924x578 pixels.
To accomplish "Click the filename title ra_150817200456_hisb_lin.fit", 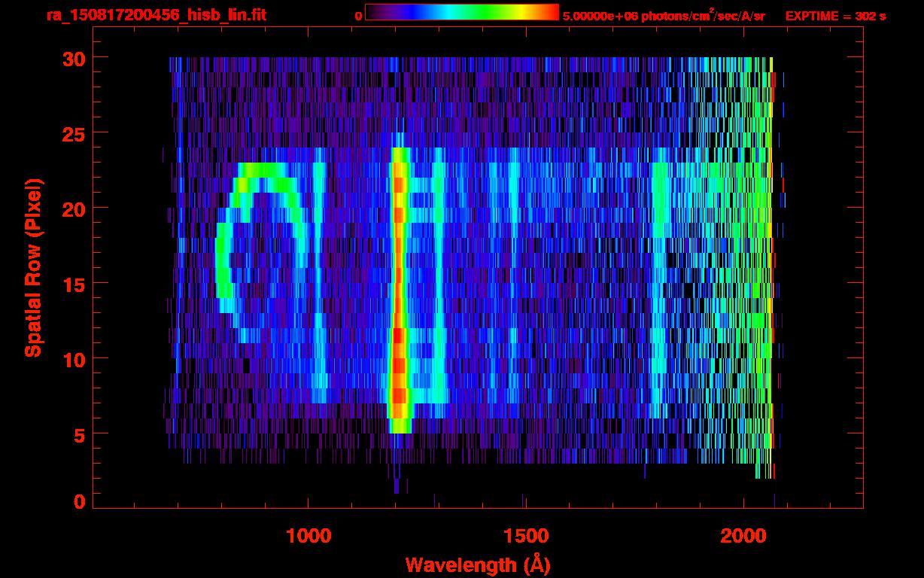I will [156, 15].
